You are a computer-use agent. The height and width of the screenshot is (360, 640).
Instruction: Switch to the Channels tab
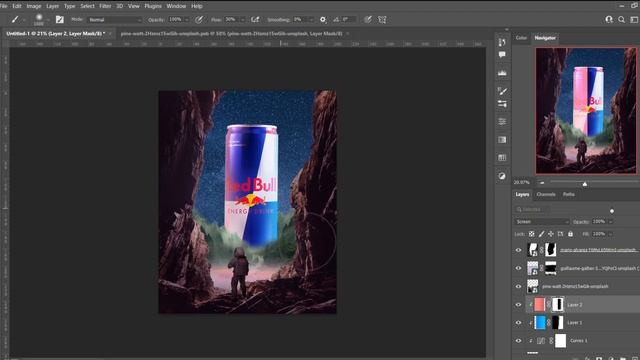click(x=546, y=194)
